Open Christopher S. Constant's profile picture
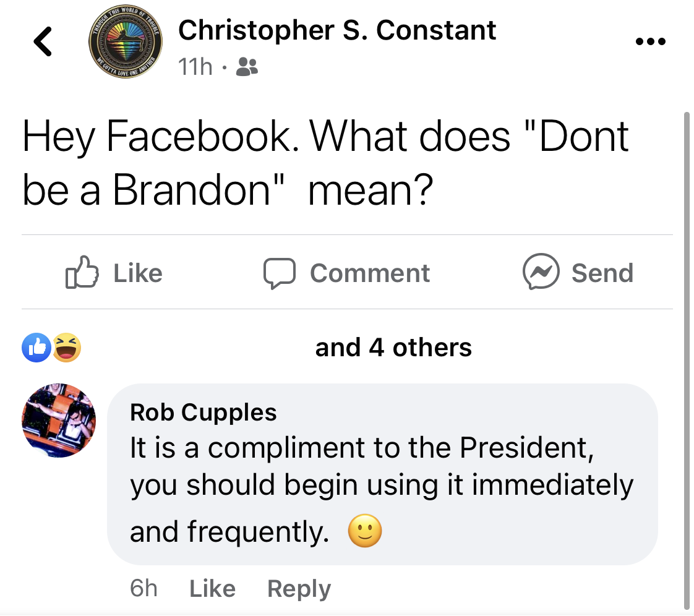This screenshot has width=694, height=616. pos(126,42)
